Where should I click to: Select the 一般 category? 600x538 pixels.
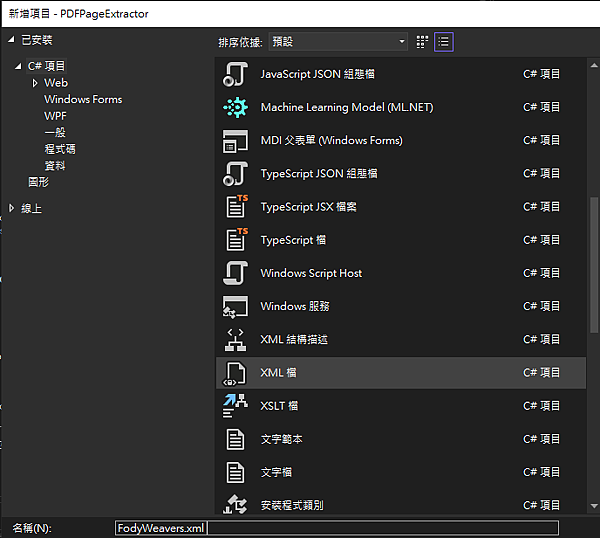[55, 132]
